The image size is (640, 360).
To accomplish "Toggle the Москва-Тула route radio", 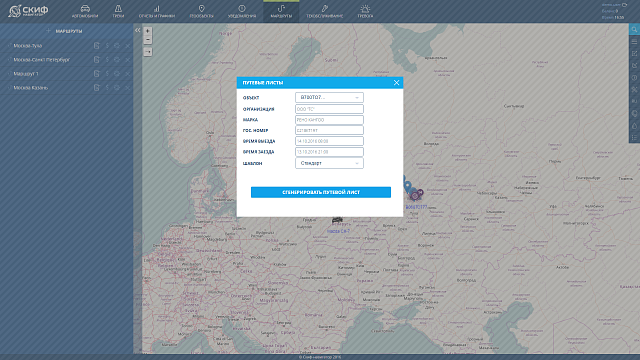I will (9, 46).
